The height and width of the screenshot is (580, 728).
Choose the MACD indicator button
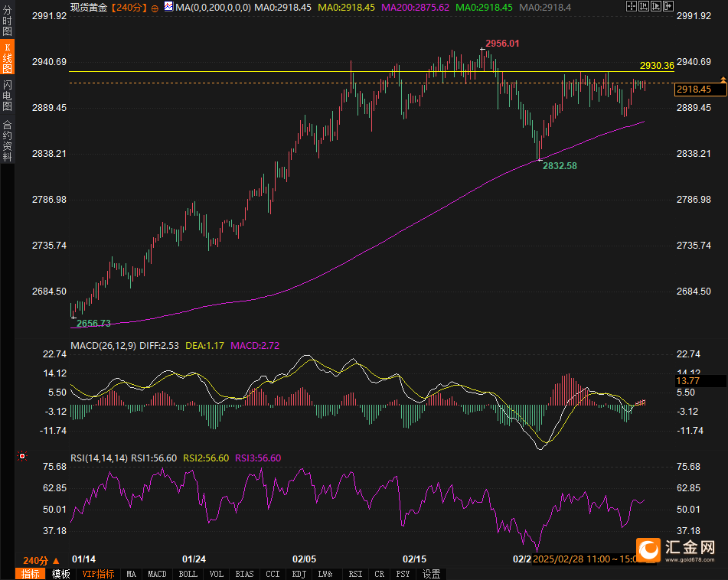(157, 574)
